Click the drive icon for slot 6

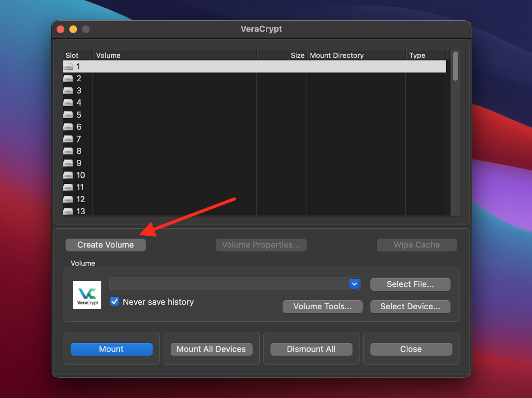click(68, 127)
